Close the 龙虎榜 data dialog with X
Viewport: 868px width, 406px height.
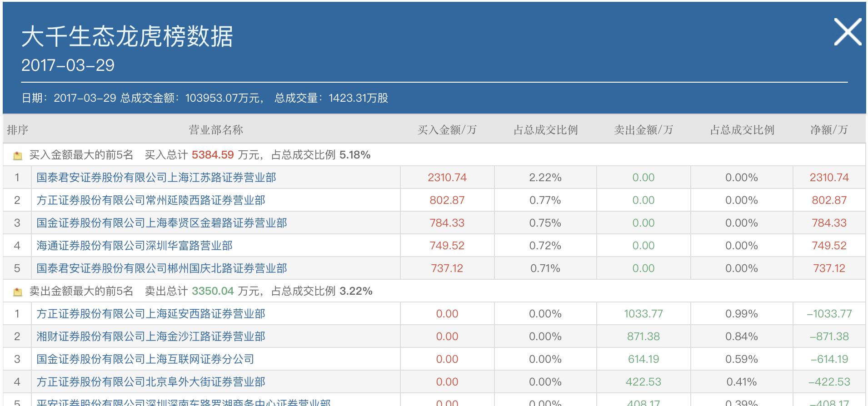(x=848, y=32)
